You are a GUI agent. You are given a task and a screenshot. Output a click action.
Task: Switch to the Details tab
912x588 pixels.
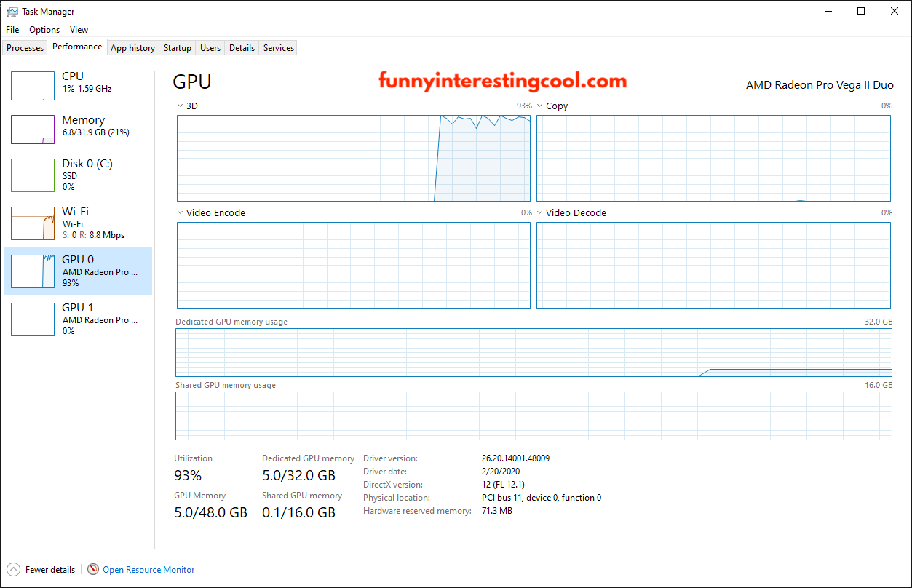click(242, 48)
